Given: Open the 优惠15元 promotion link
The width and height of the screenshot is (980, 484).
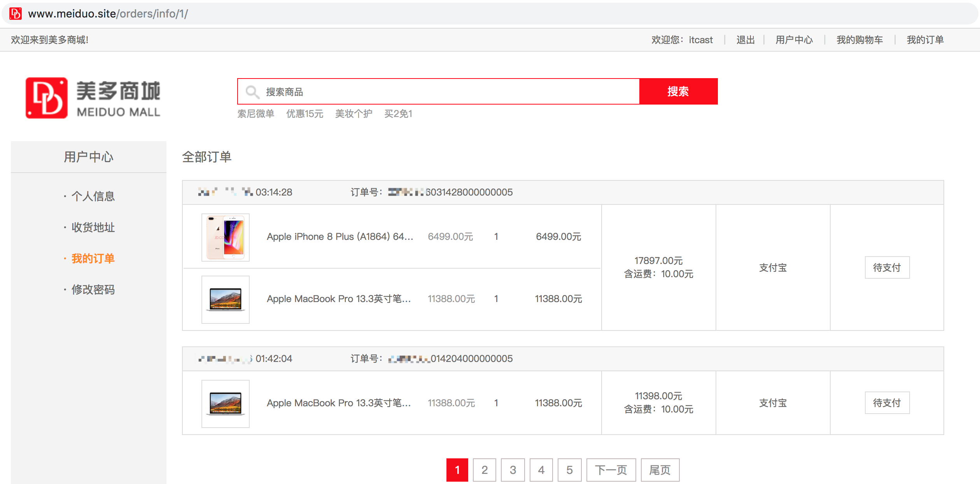Looking at the screenshot, I should click(304, 114).
